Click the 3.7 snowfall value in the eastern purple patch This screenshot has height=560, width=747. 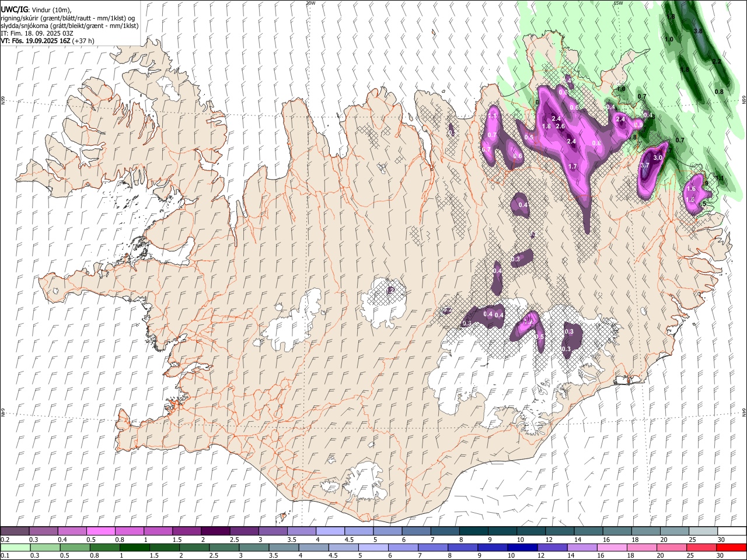[x=645, y=166]
